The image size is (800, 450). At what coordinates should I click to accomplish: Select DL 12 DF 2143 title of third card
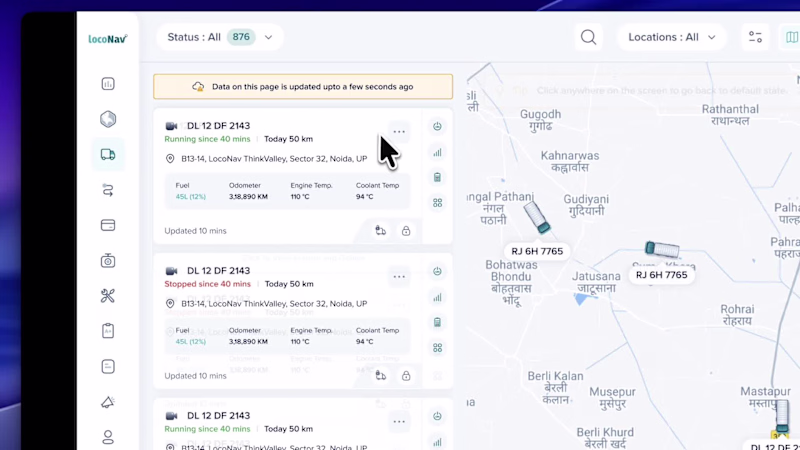click(218, 415)
